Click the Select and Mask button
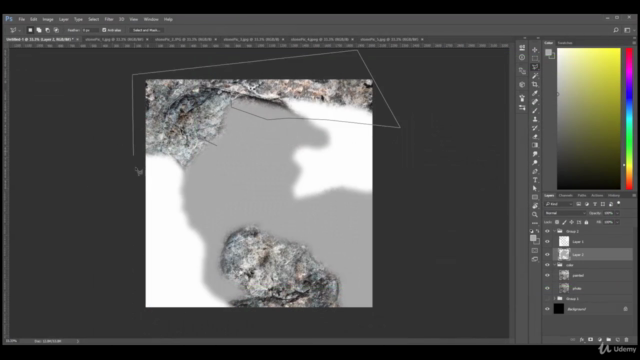This screenshot has width=640, height=360. tap(146, 30)
